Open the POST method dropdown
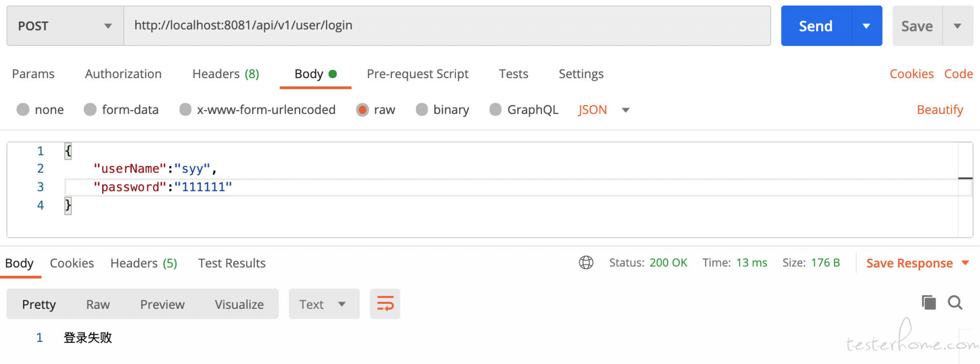980x364 pixels. [x=65, y=26]
